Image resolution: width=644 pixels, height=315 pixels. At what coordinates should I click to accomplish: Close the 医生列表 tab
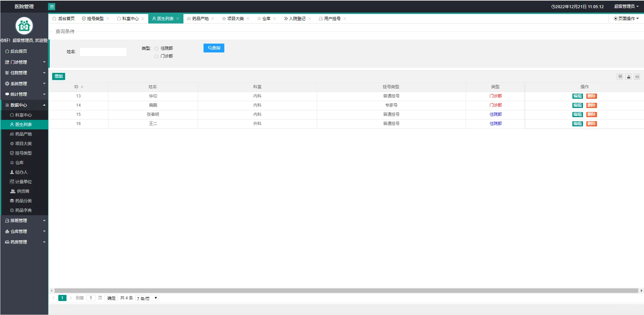178,19
